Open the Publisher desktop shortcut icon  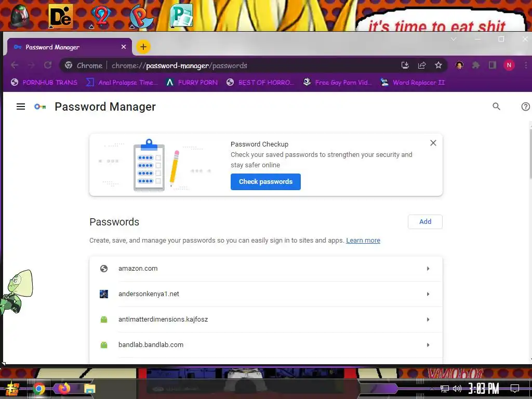[x=181, y=16]
